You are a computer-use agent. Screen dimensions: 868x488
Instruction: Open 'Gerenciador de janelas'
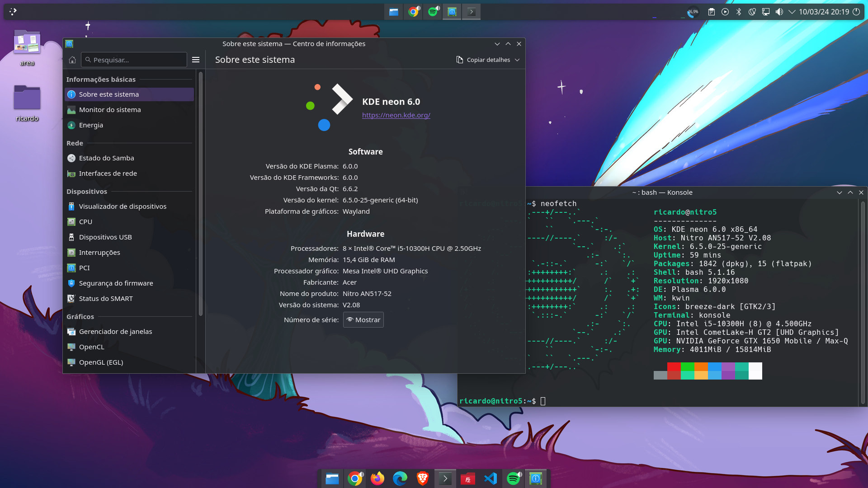[129, 332]
